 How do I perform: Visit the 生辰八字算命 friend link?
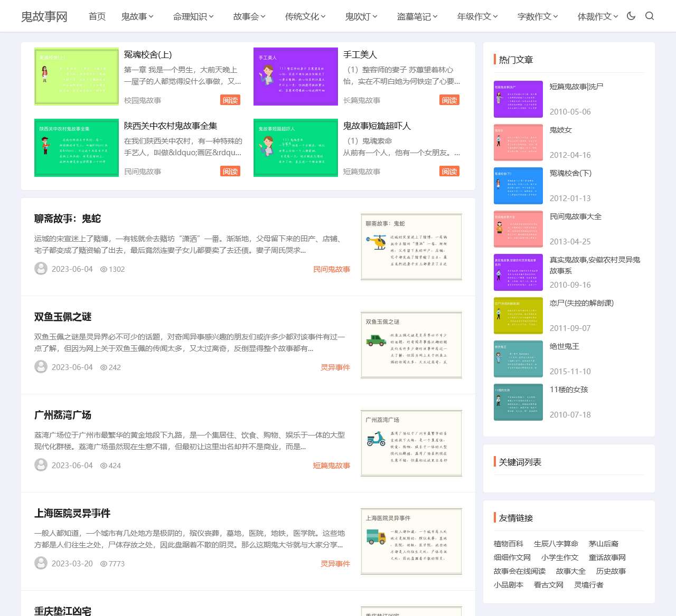coord(556,544)
